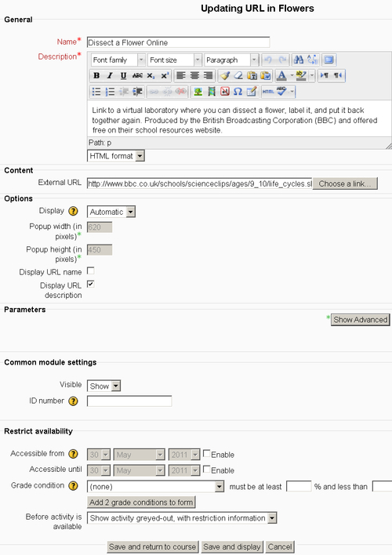
Task: Click into the ID number field
Action: pyautogui.click(x=129, y=401)
